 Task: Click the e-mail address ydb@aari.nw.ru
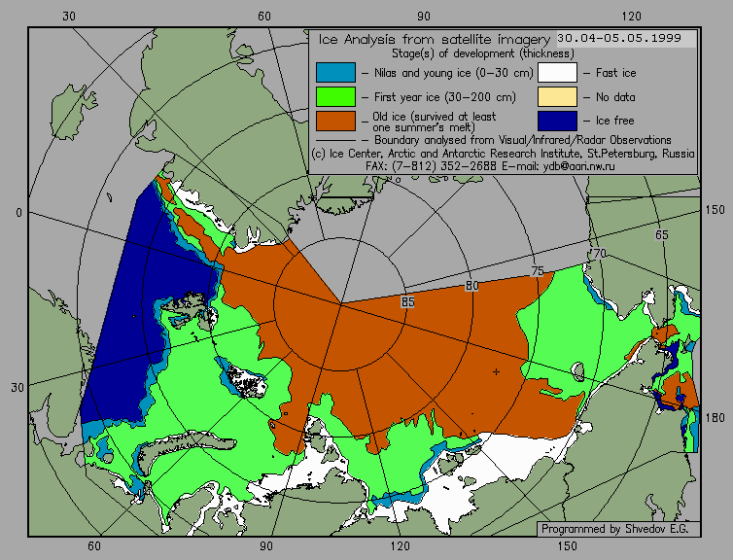578,166
